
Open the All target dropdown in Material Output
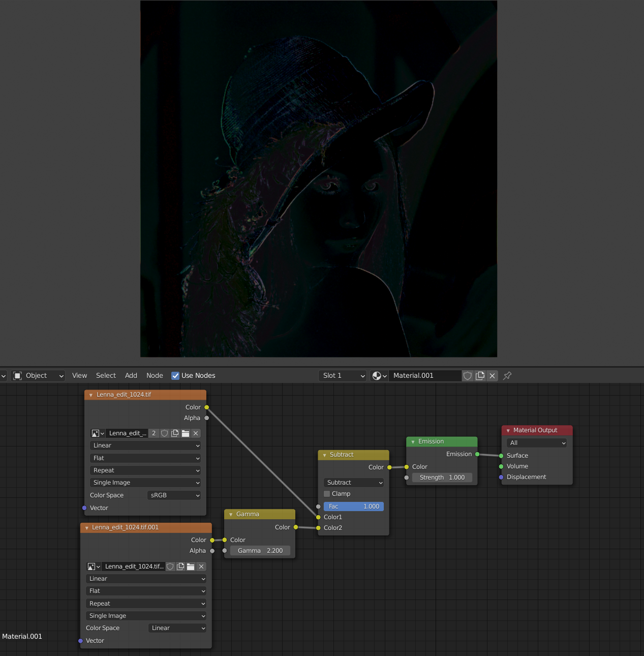[537, 443]
